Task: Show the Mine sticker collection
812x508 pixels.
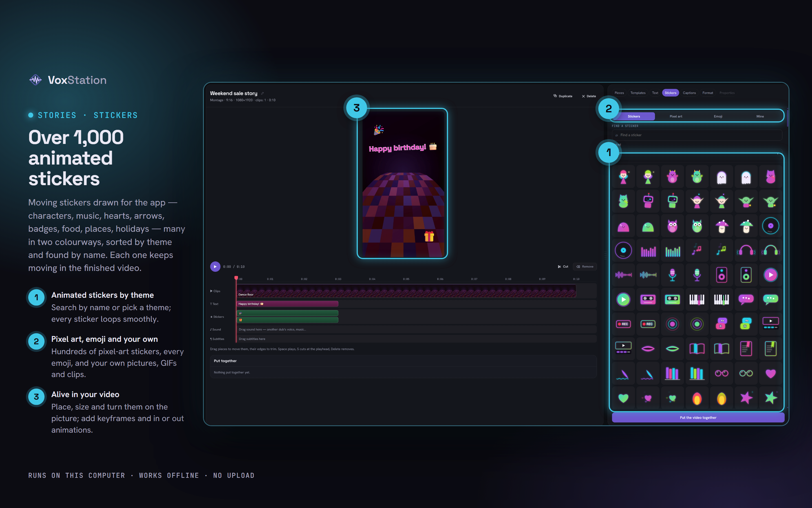Action: click(760, 116)
